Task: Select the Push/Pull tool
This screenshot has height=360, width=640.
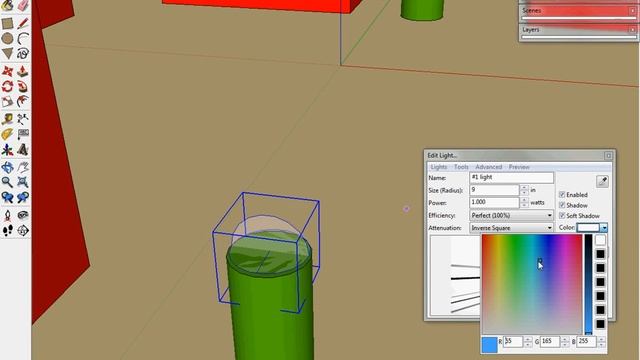Action: (23, 71)
